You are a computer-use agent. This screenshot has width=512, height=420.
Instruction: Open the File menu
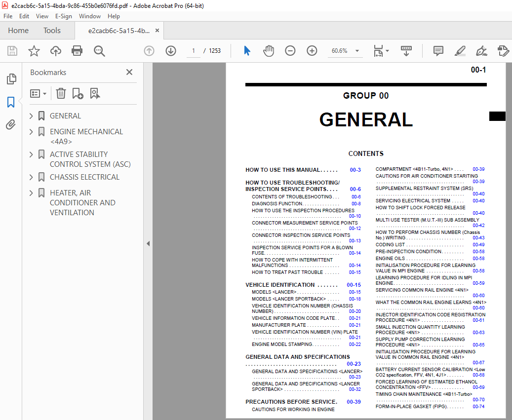[x=8, y=16]
